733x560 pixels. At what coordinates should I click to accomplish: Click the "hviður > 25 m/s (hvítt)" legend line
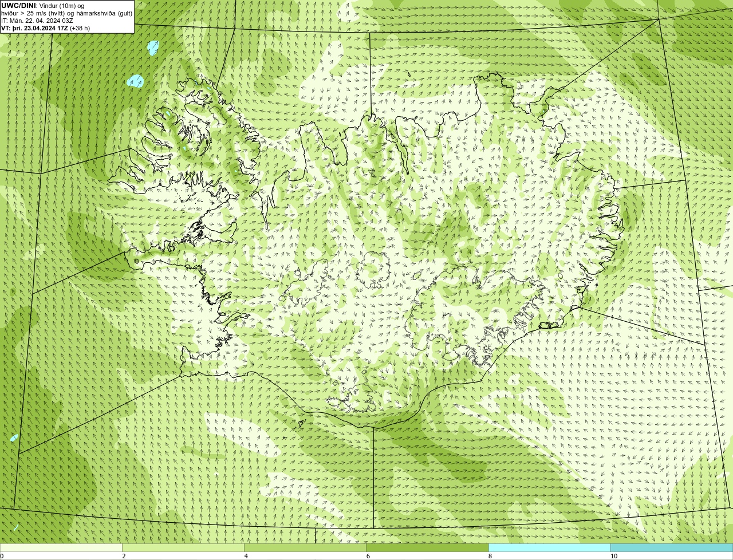pos(33,13)
